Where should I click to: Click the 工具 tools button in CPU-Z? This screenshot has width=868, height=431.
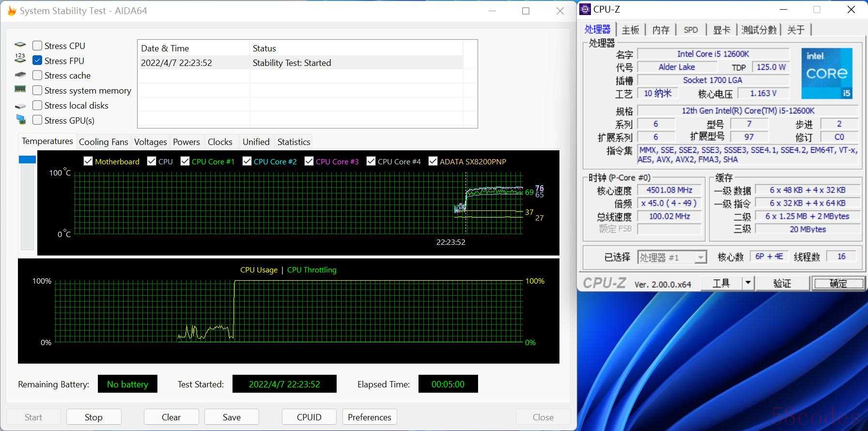[x=722, y=283]
